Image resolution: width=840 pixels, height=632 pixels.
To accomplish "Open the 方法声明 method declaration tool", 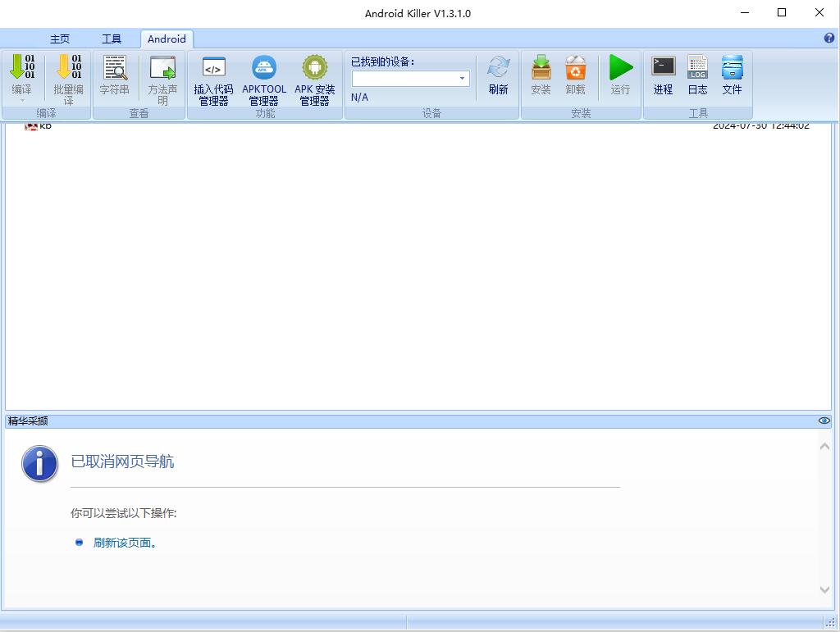I will click(162, 69).
